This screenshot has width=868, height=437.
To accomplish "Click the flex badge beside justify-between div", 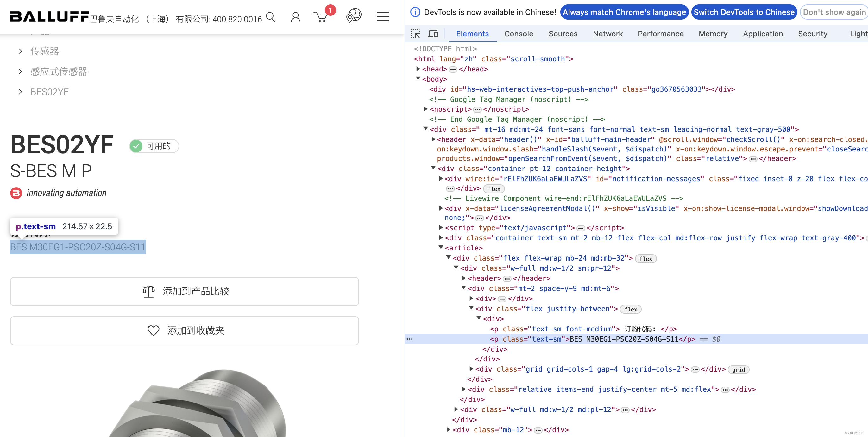I will pyautogui.click(x=631, y=309).
